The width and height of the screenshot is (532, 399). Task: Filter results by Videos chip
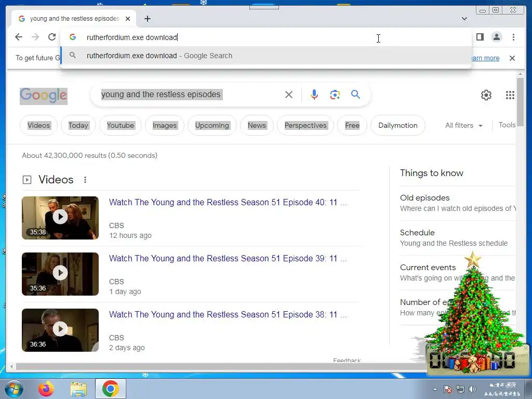[38, 125]
